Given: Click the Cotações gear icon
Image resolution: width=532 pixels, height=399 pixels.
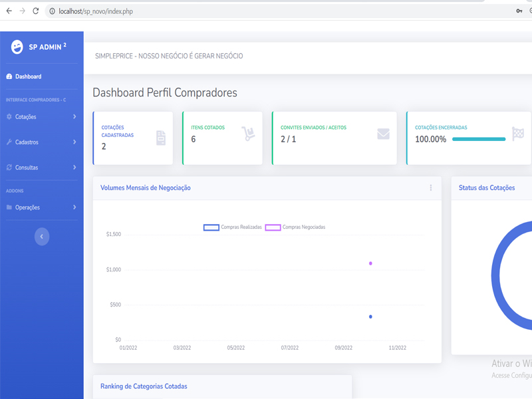Looking at the screenshot, I should 9,117.
